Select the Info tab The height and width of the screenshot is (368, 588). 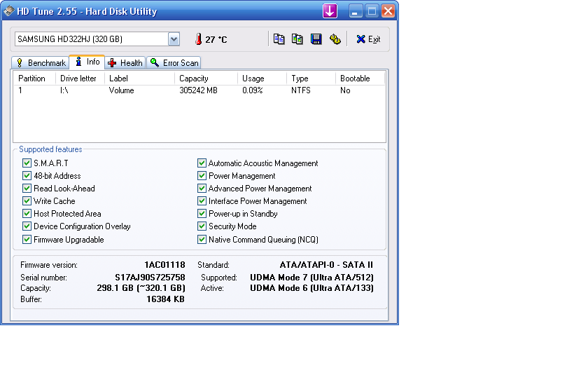tap(87, 62)
